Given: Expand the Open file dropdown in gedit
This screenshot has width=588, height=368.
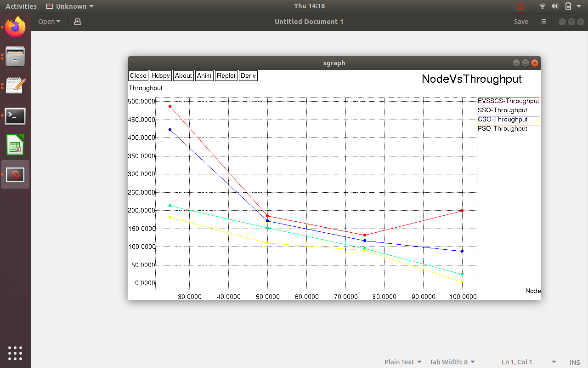Looking at the screenshot, I should 50,22.
